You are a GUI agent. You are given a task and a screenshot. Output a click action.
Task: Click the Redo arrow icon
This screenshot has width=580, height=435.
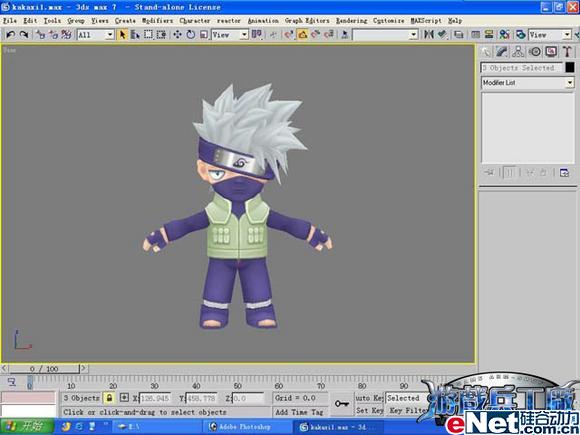pyautogui.click(x=24, y=35)
